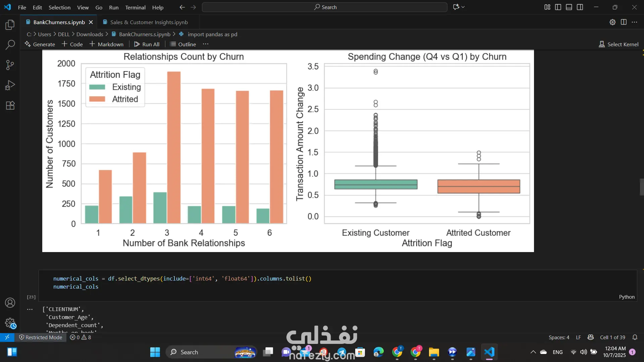
Task: Toggle the bottom Panel visibility
Action: click(569, 7)
